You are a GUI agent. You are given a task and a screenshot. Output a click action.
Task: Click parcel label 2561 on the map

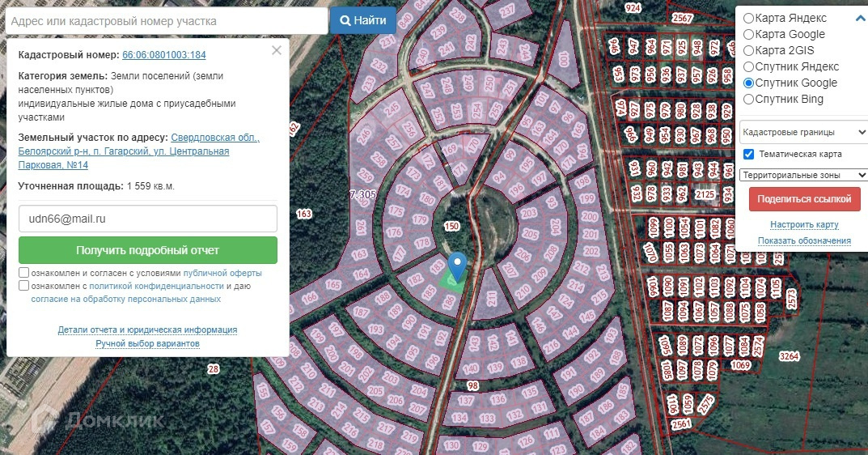point(681,424)
